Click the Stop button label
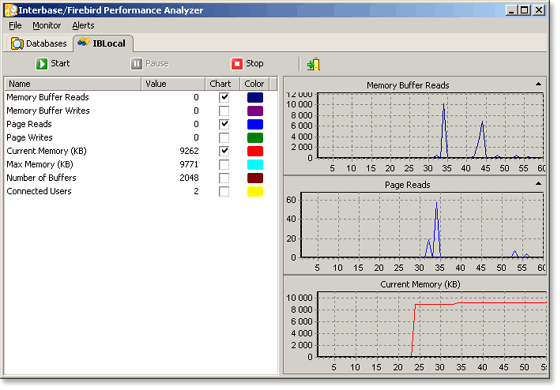560x390 pixels. (x=254, y=64)
